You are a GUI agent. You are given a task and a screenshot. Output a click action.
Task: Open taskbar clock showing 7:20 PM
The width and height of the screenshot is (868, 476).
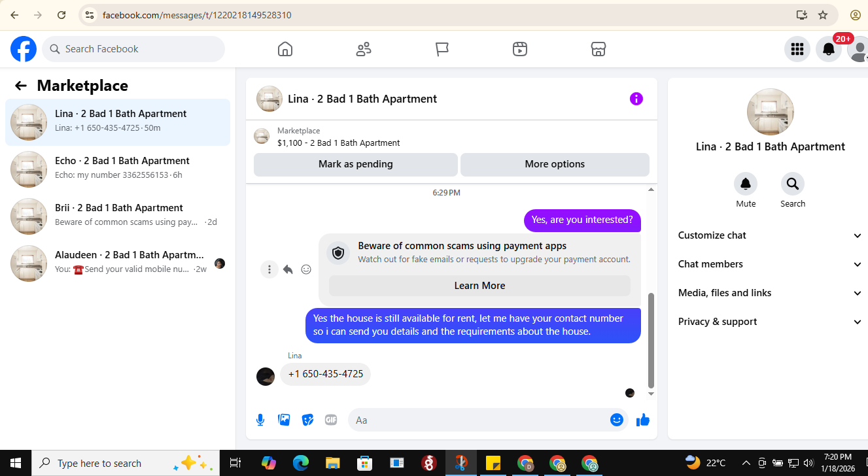pos(838,463)
